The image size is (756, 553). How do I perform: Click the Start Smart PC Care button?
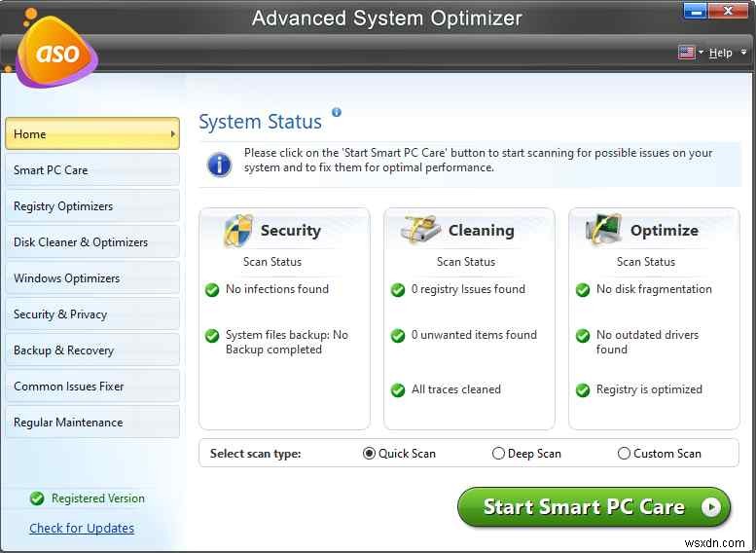coord(594,506)
